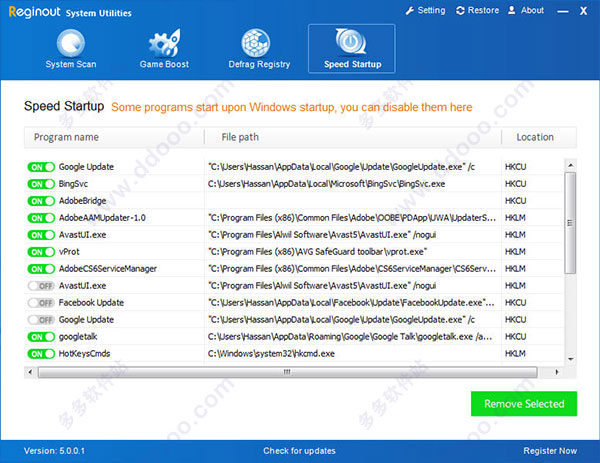Image resolution: width=600 pixels, height=463 pixels.
Task: Select the HotKeysCmds program name
Action: click(84, 354)
